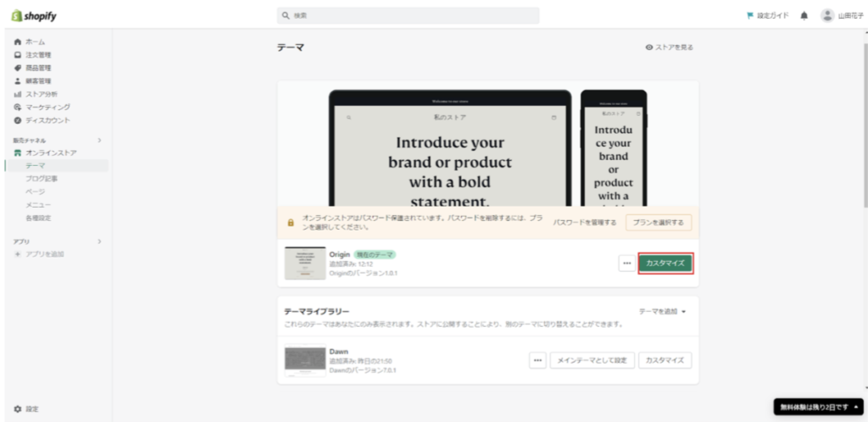Click the 設定ガイド flag icon

click(749, 15)
